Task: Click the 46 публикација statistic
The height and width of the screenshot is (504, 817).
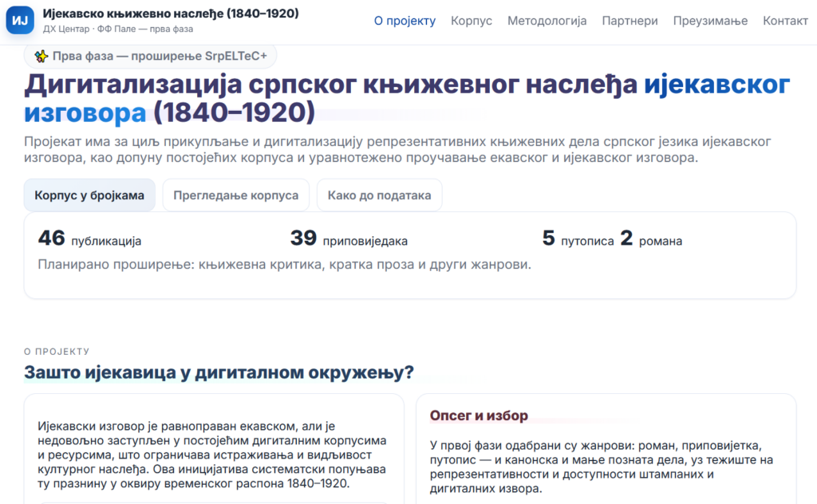Action: 89,239
